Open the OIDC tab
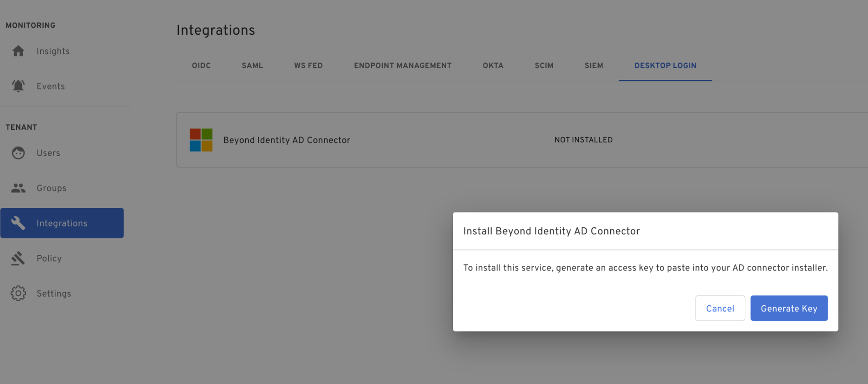Viewport: 868px width, 384px height. pyautogui.click(x=201, y=66)
